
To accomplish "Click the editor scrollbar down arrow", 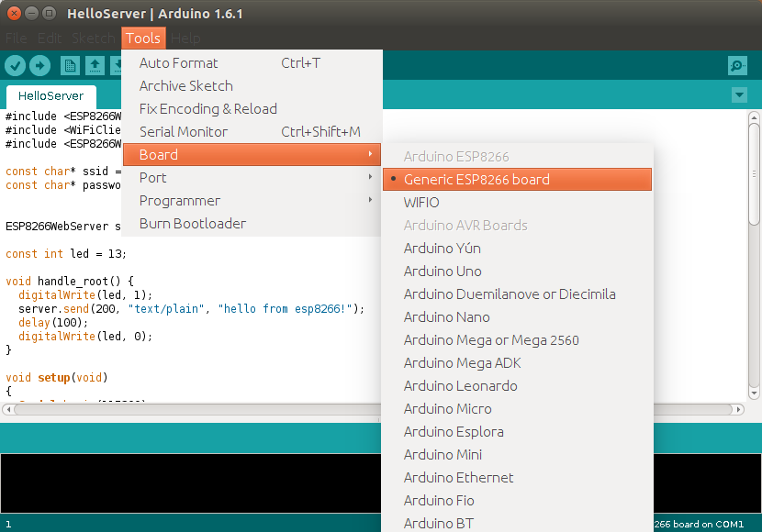I will point(754,393).
